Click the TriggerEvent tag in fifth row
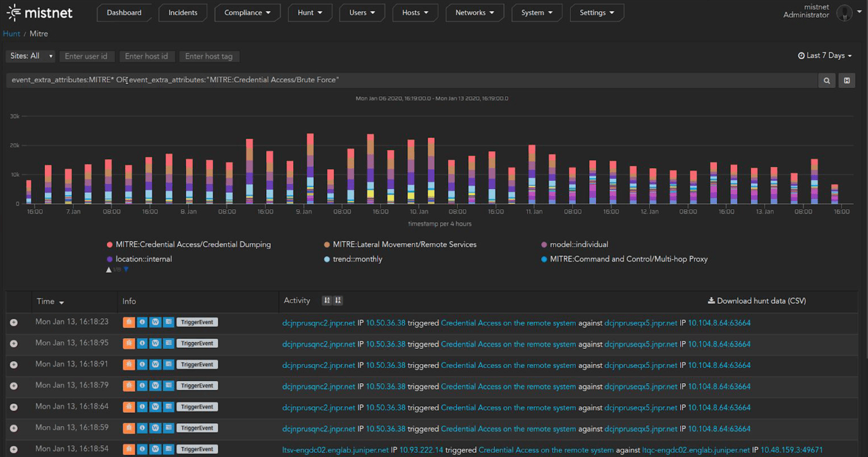 (x=197, y=407)
